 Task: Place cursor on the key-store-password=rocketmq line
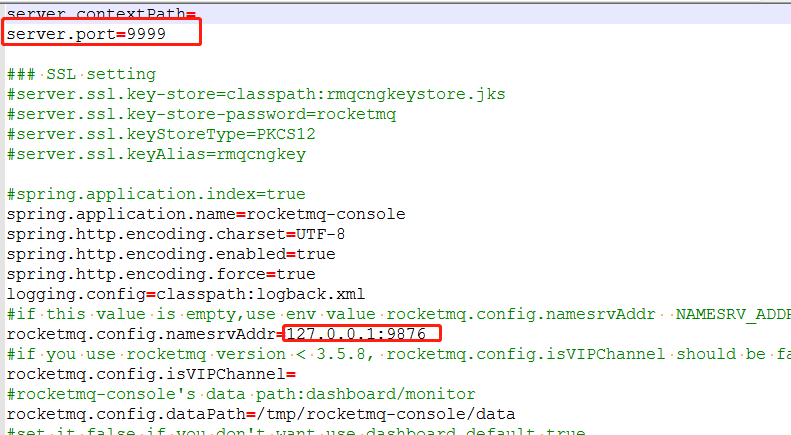click(x=202, y=115)
